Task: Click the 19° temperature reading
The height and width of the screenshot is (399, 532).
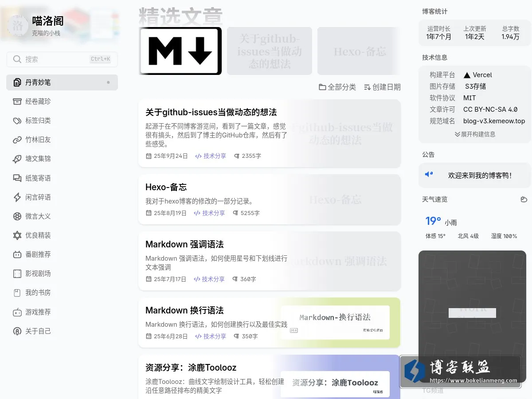Action: 433,221
